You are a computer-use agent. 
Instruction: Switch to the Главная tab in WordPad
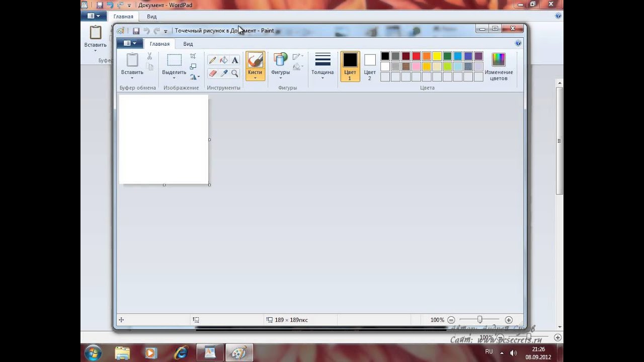pyautogui.click(x=123, y=16)
